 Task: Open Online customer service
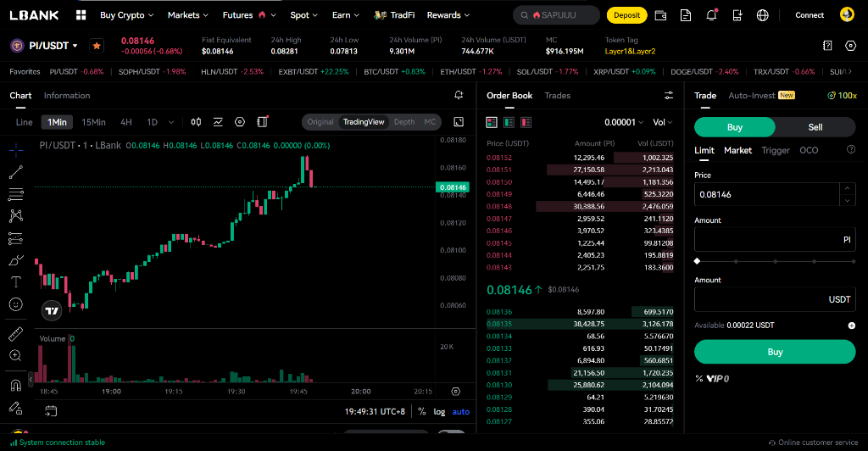813,443
